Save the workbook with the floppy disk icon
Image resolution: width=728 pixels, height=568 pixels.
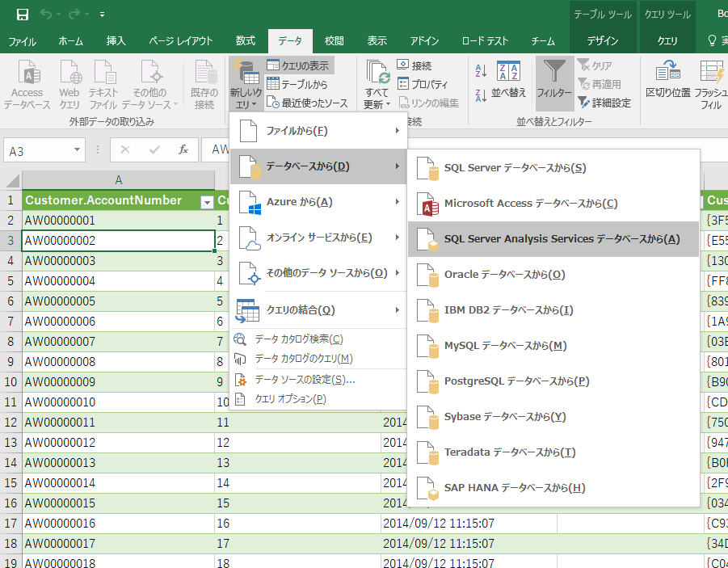pyautogui.click(x=22, y=15)
